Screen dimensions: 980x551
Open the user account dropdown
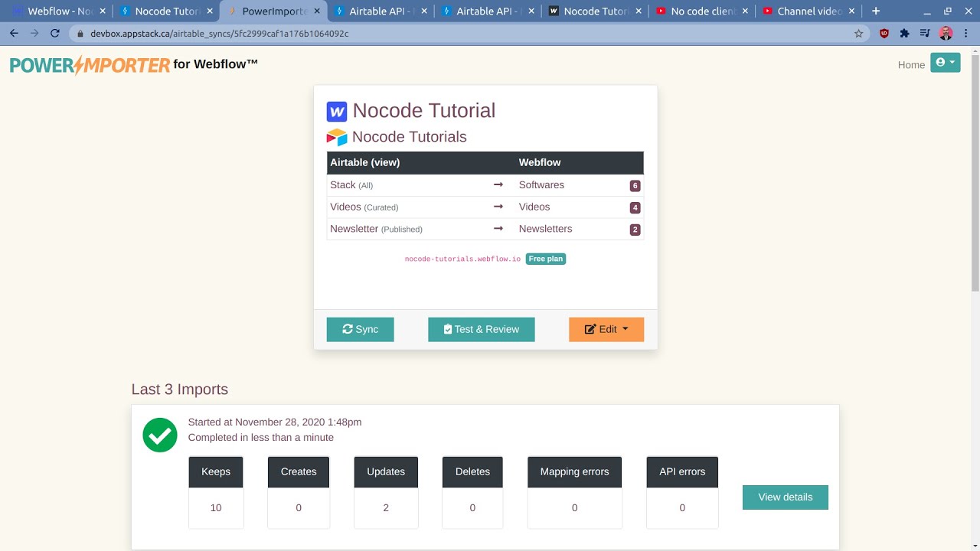[946, 63]
